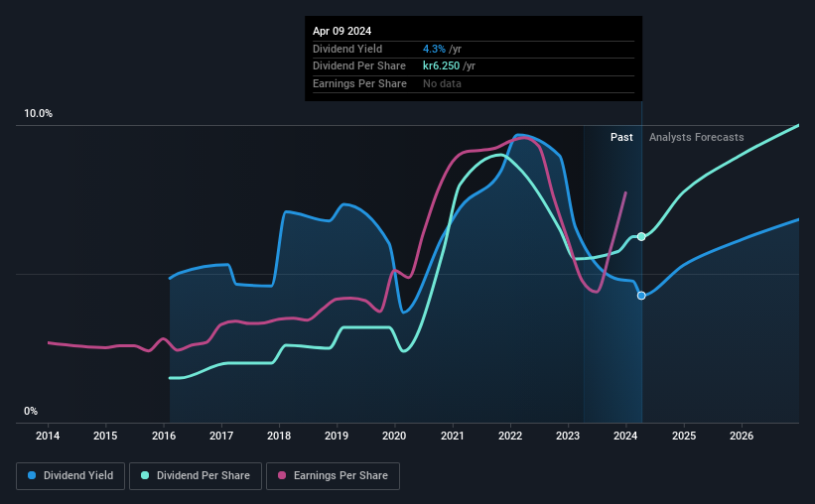Toggle the Dividend Per Share legend button
Viewport: 815px width, 504px height.
pos(196,476)
